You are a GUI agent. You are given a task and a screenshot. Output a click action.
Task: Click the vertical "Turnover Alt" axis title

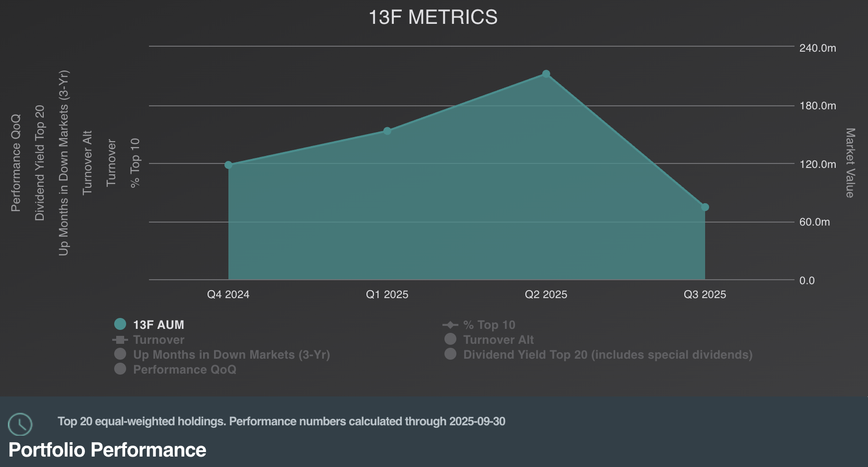coord(87,163)
